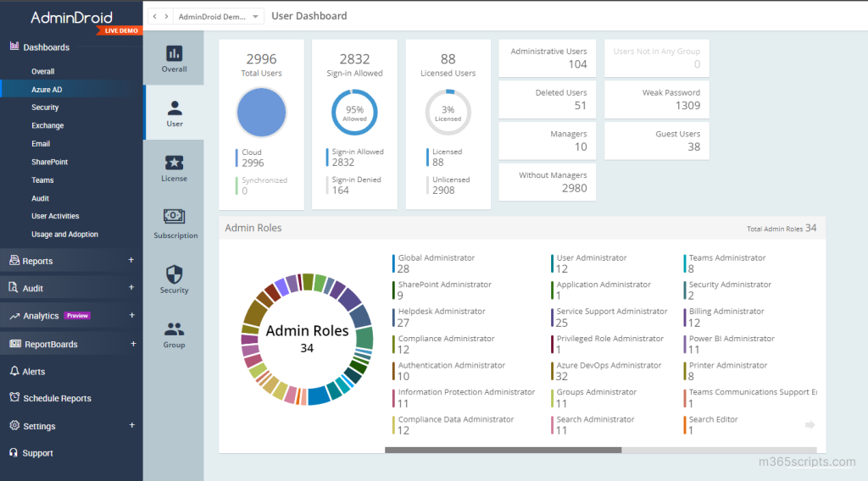868x481 pixels.
Task: Click Search Editor role entry
Action: [712, 424]
